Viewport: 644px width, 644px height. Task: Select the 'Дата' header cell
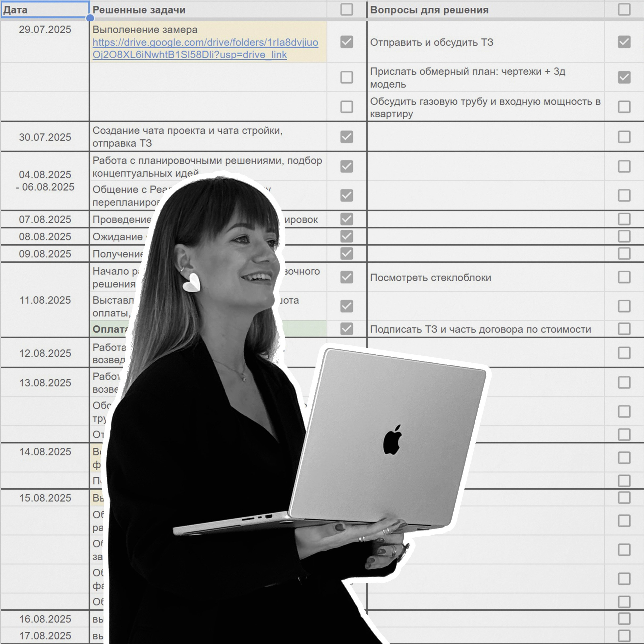45,10
